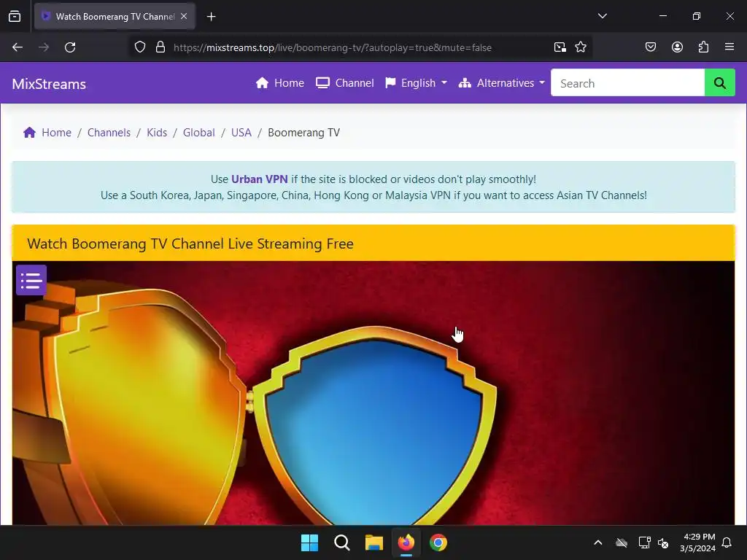This screenshot has height=560, width=747.
Task: Open the Home breadcrumb link
Action: click(56, 133)
